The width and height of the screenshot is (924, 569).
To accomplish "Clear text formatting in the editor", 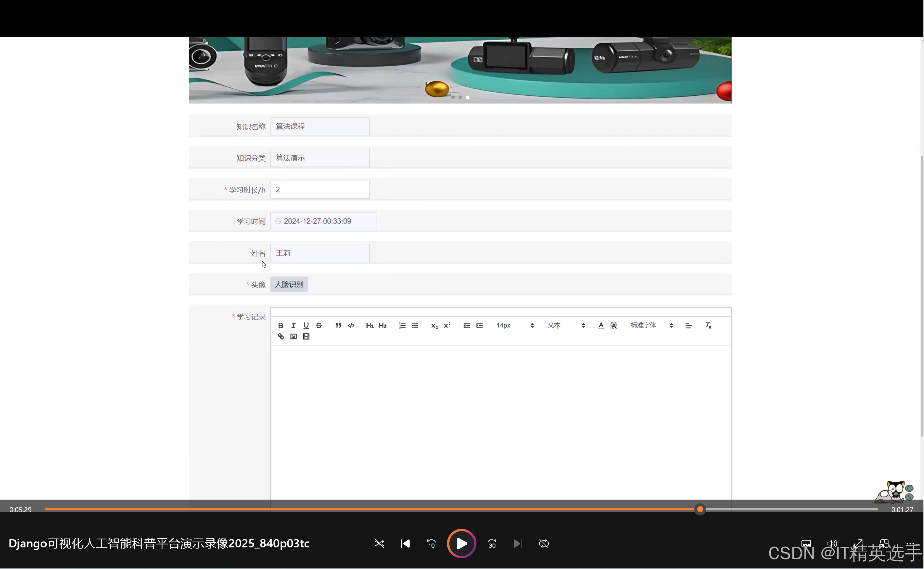I will click(708, 326).
